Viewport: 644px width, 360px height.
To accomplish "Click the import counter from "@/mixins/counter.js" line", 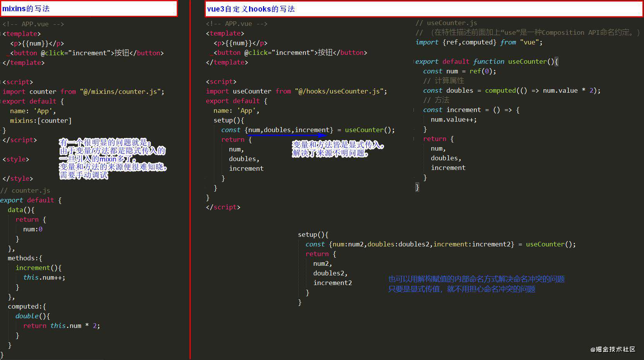I will pyautogui.click(x=84, y=92).
